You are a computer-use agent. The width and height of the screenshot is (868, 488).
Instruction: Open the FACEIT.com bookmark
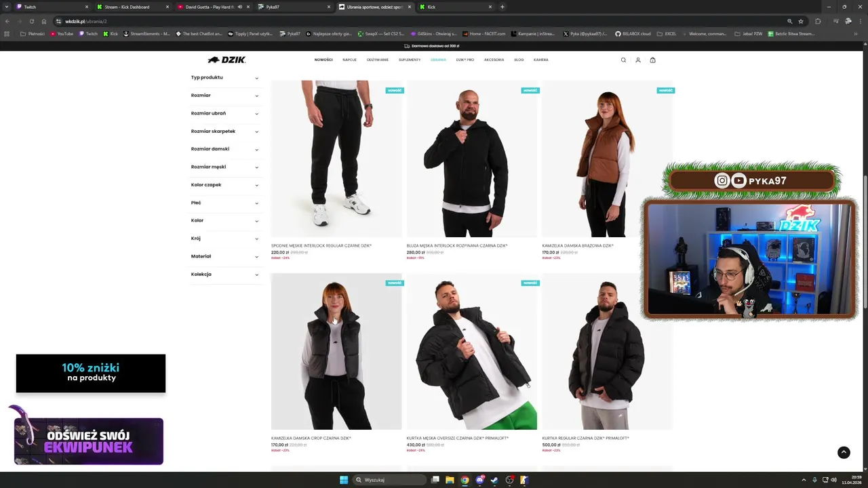coord(484,33)
